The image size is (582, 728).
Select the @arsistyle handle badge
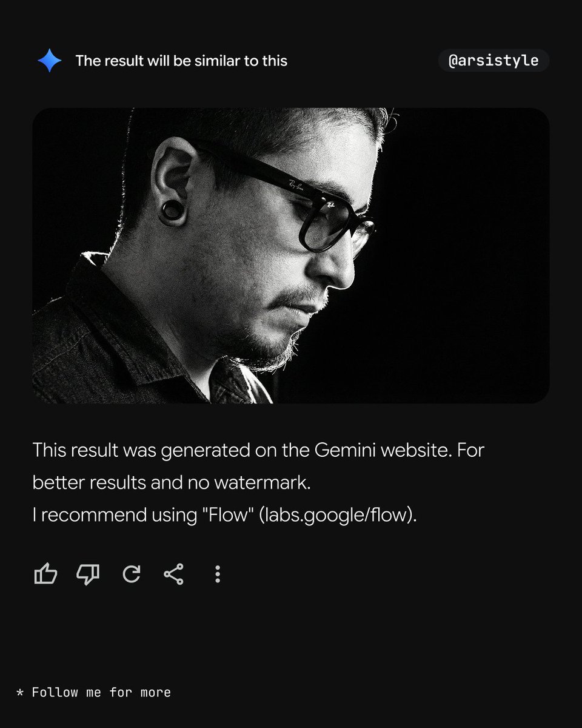[x=493, y=61]
